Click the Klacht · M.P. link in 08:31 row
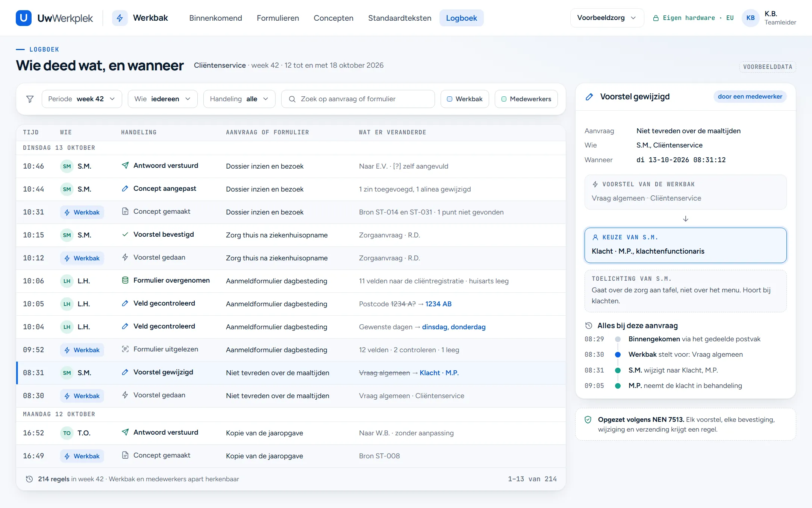The image size is (812, 508). [439, 373]
